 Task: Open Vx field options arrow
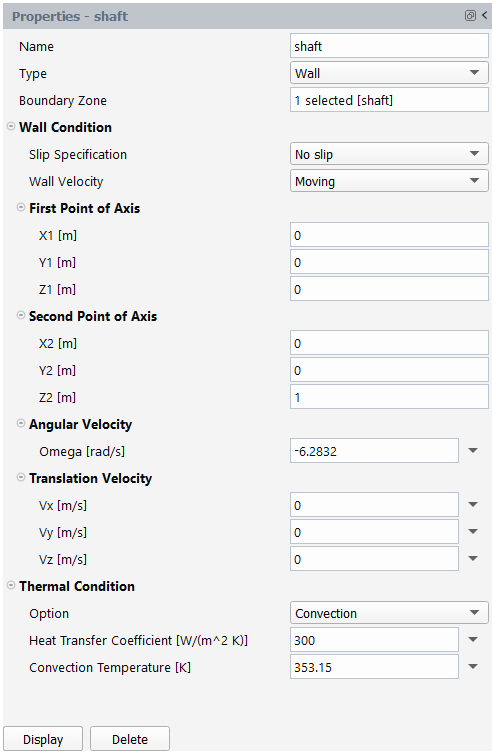coord(473,504)
